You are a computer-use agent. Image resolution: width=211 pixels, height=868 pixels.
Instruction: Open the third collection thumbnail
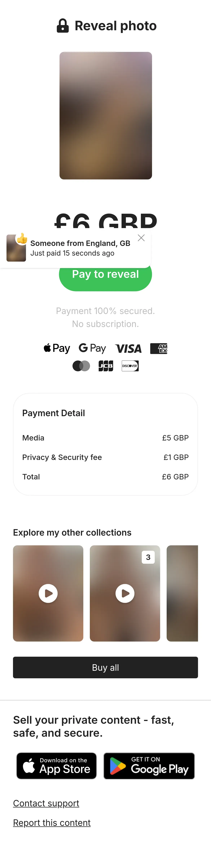pyautogui.click(x=182, y=593)
